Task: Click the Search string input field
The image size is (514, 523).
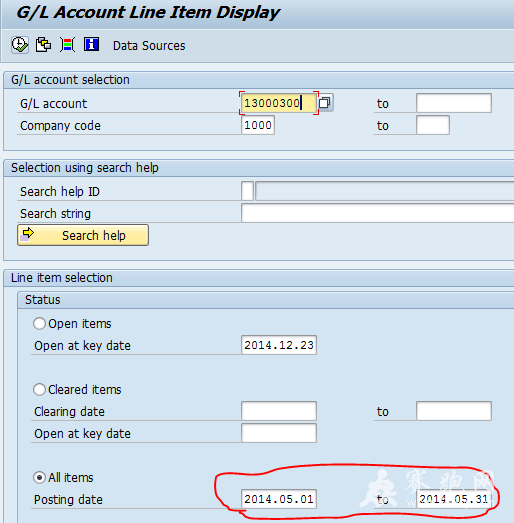Action: 378,213
